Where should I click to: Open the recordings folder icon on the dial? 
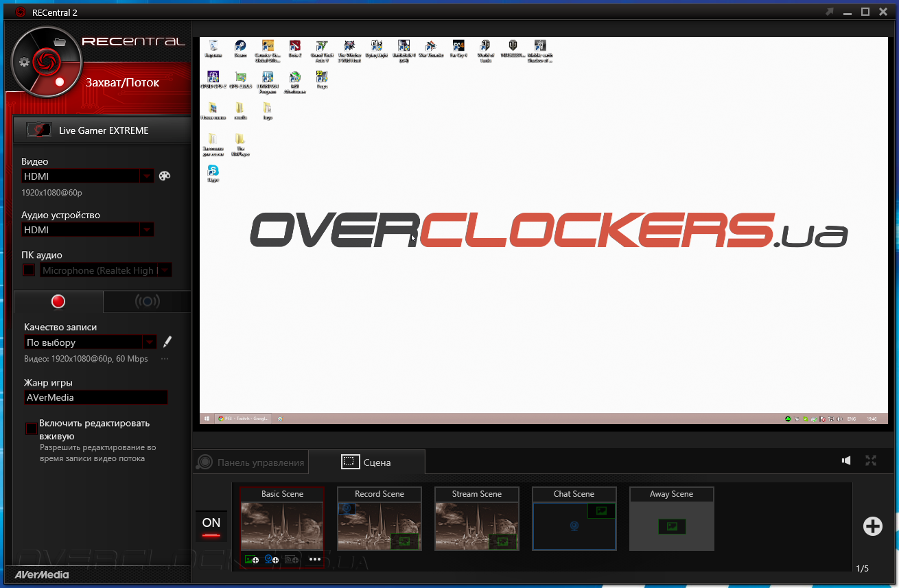tap(59, 42)
